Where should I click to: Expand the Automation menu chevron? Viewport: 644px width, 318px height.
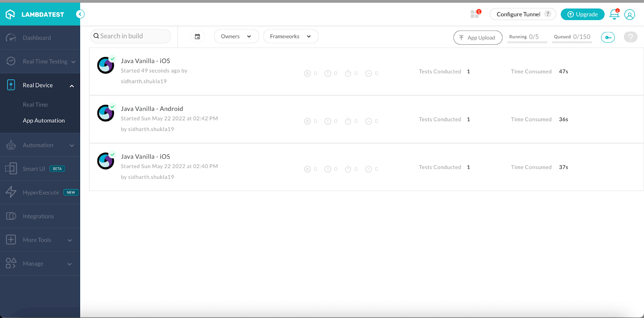coord(72,146)
